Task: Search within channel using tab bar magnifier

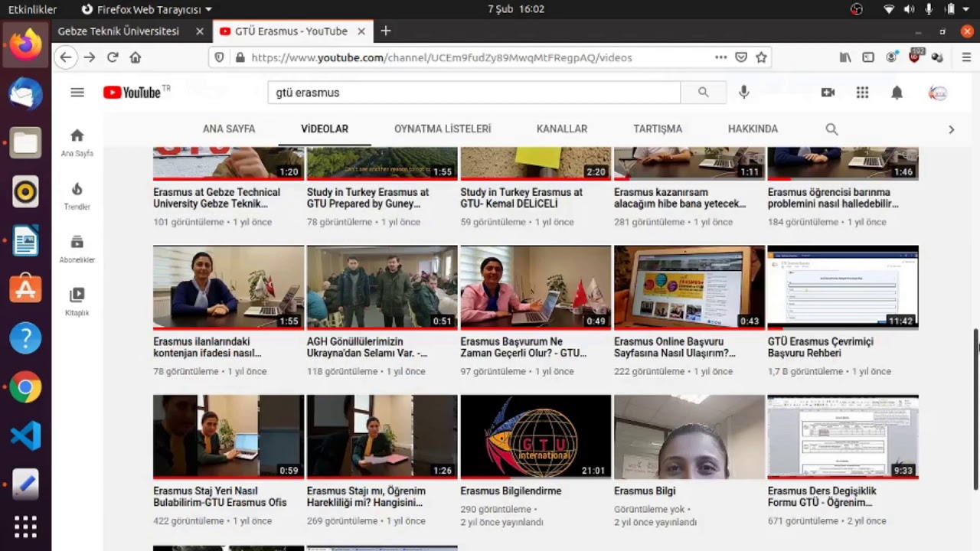Action: click(x=831, y=129)
